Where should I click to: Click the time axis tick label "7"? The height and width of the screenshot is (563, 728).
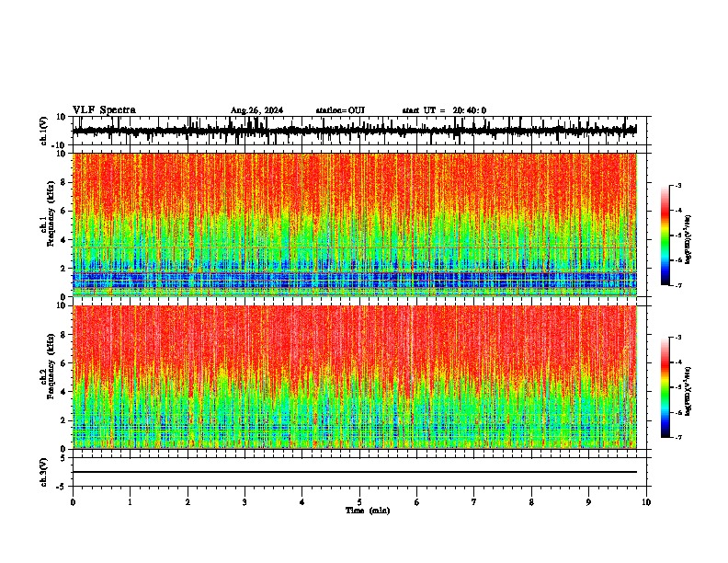click(474, 502)
